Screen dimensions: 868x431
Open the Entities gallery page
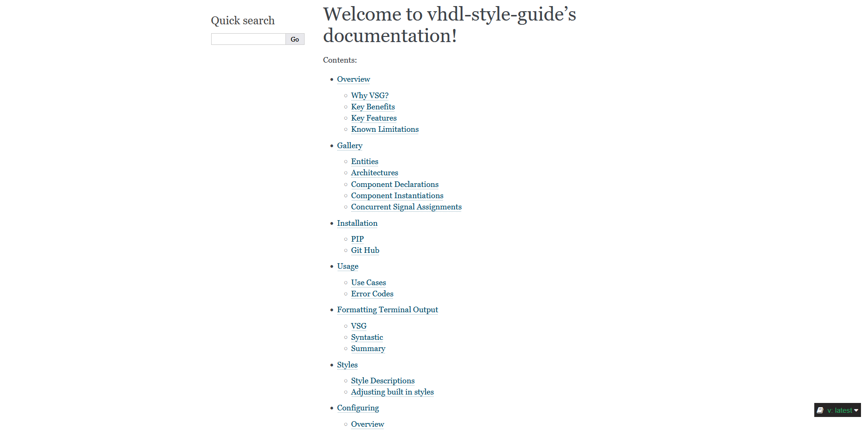point(364,161)
